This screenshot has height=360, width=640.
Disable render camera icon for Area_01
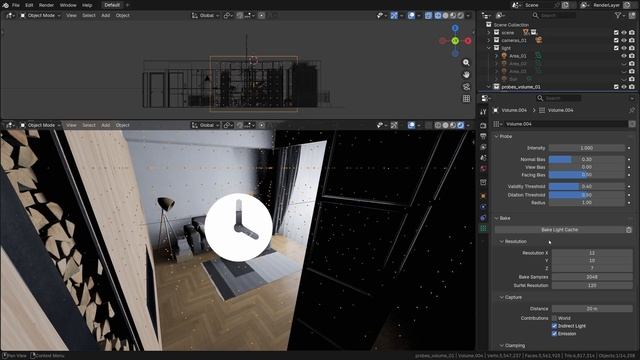pyautogui.click(x=632, y=56)
